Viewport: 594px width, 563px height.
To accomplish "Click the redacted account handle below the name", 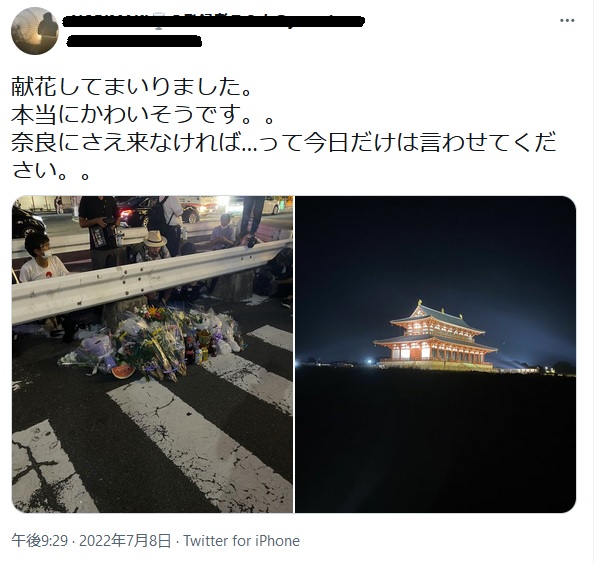I will click(x=134, y=41).
